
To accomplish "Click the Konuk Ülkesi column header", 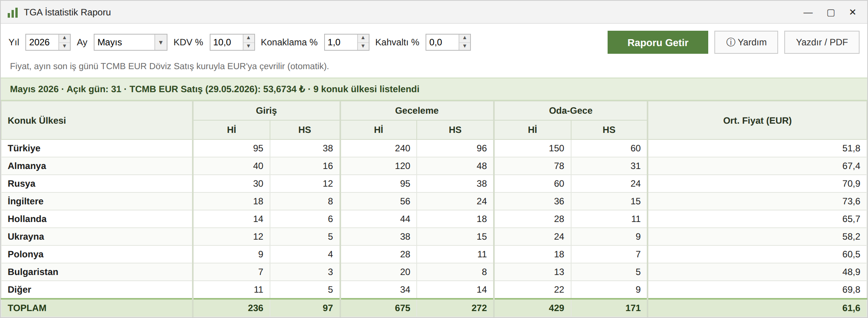I will tap(97, 121).
